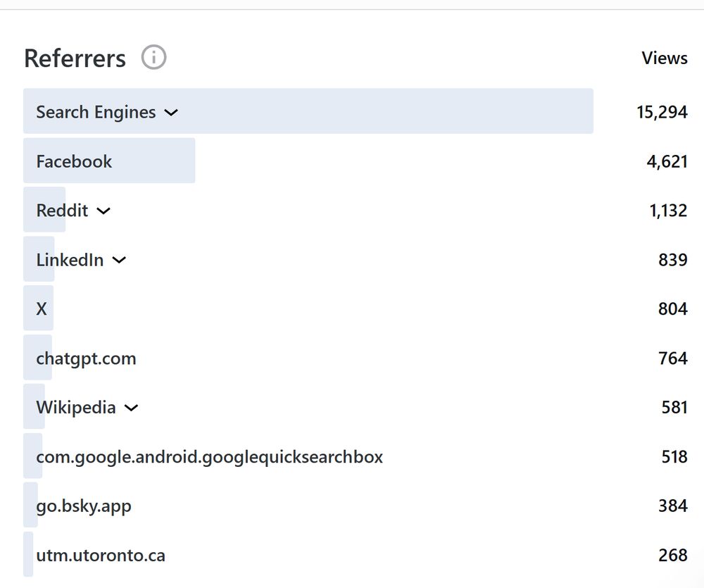Expand the LinkedIn referrer chevron
This screenshot has height=588, width=704.
pyautogui.click(x=120, y=260)
